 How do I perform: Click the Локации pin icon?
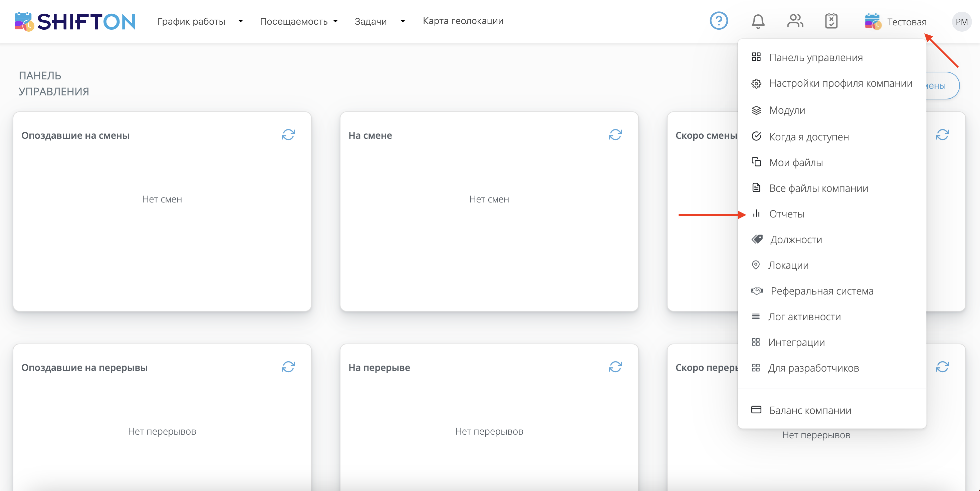tap(756, 265)
